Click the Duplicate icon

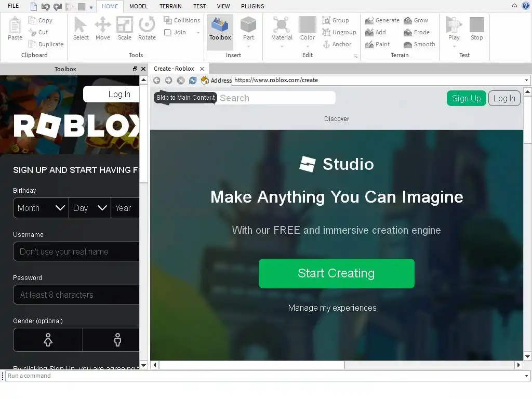tap(32, 44)
